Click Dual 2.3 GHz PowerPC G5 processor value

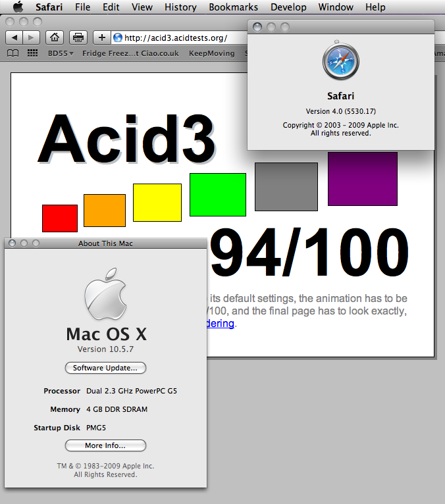[132, 391]
